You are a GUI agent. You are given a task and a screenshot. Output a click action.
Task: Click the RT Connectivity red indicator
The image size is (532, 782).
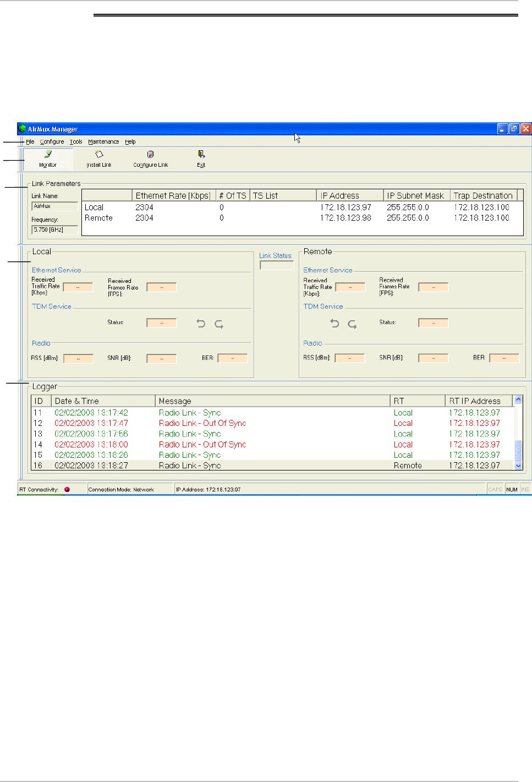pyautogui.click(x=67, y=489)
